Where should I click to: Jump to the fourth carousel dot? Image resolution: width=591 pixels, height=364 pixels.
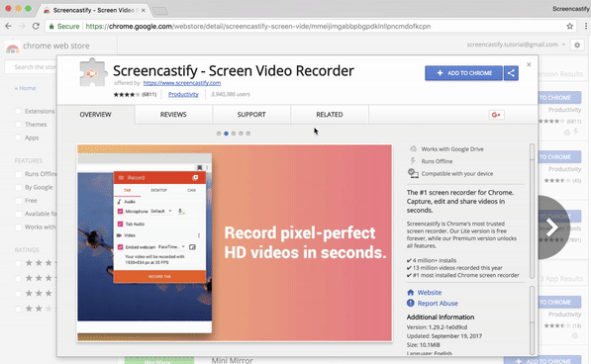click(241, 134)
